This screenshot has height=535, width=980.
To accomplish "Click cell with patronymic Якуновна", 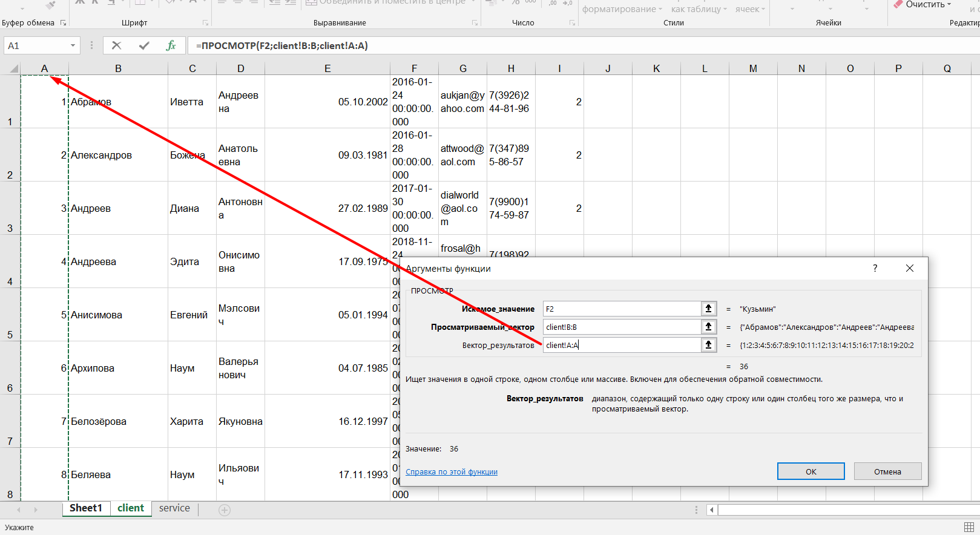I will pyautogui.click(x=241, y=421).
